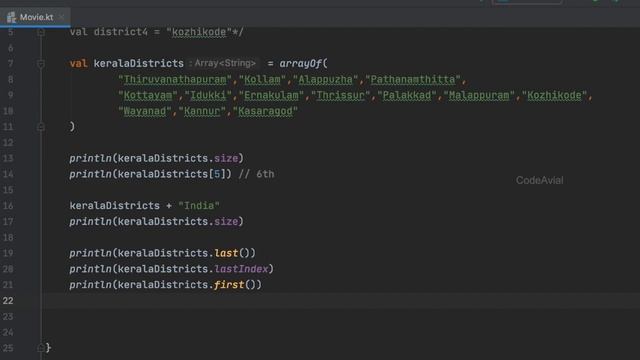Click the "Palakkad" string
This screenshot has height=360, width=640.
[x=407, y=96]
